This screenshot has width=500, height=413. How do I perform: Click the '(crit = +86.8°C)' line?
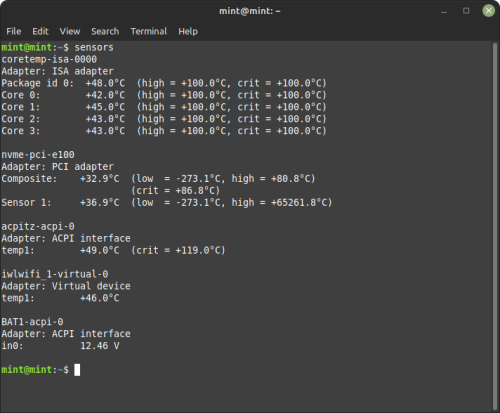175,191
